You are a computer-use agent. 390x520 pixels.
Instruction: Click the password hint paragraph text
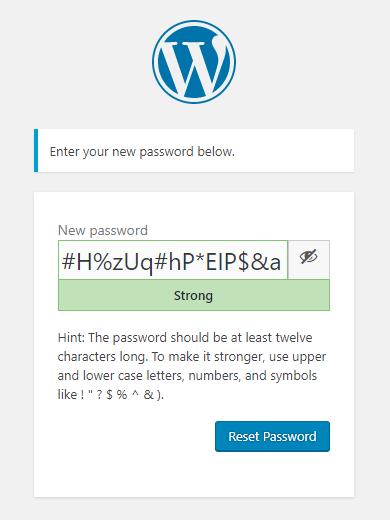192,366
